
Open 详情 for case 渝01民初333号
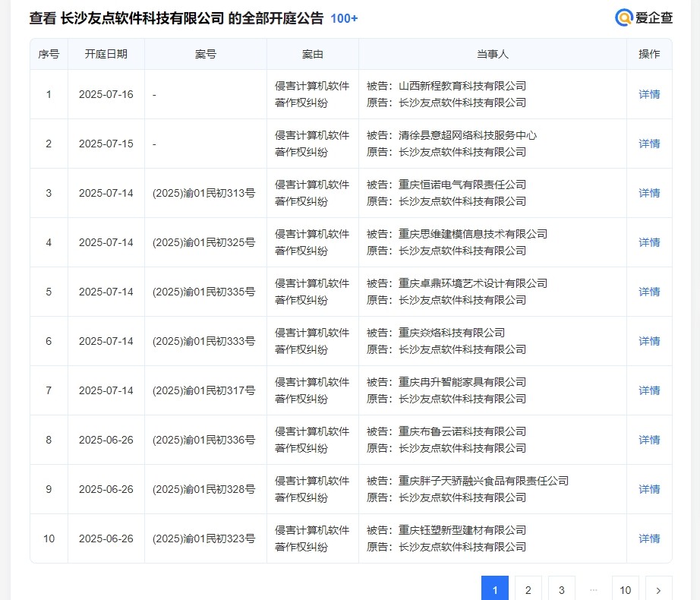click(x=649, y=341)
